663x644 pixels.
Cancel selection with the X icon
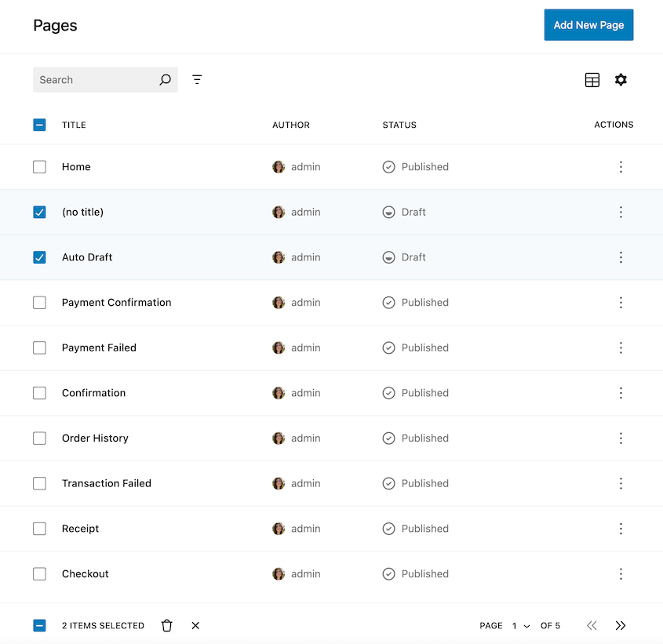195,625
